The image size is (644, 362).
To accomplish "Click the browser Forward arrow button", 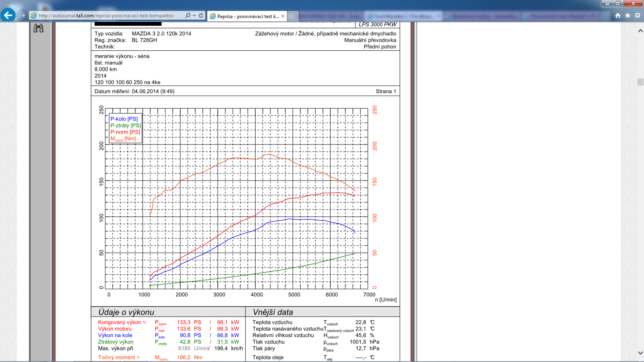I will click(22, 15).
